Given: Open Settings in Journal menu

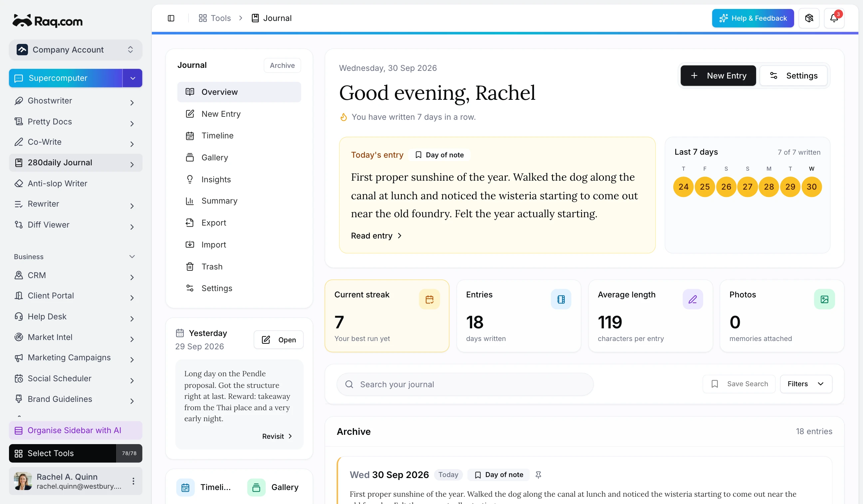Looking at the screenshot, I should tap(239, 288).
